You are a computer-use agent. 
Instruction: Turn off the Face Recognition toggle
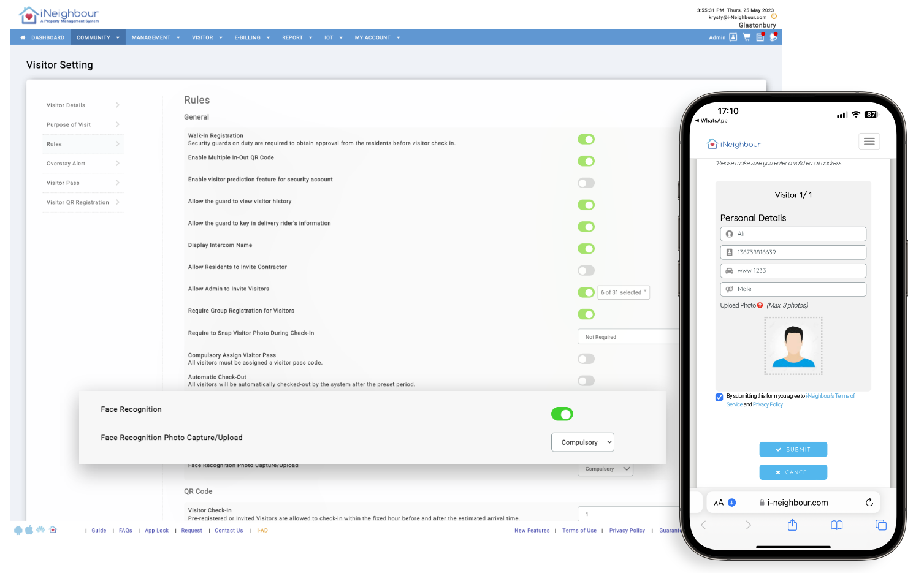point(562,414)
